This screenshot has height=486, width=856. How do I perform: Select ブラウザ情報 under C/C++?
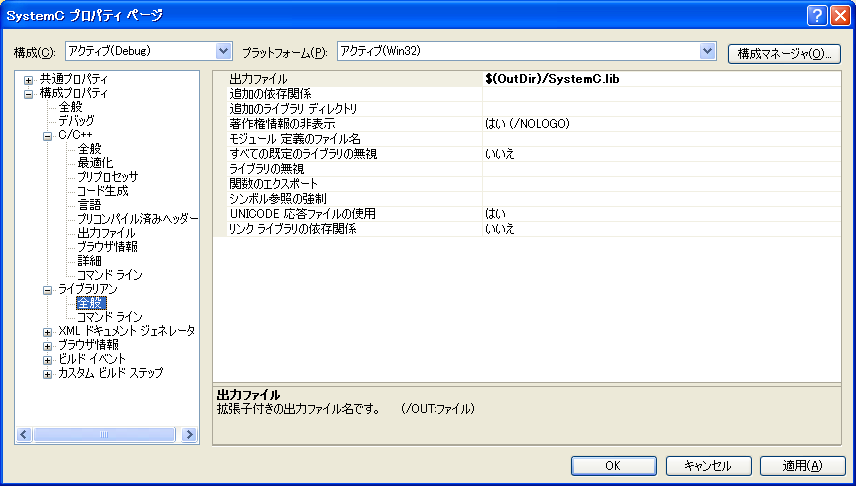(108, 247)
